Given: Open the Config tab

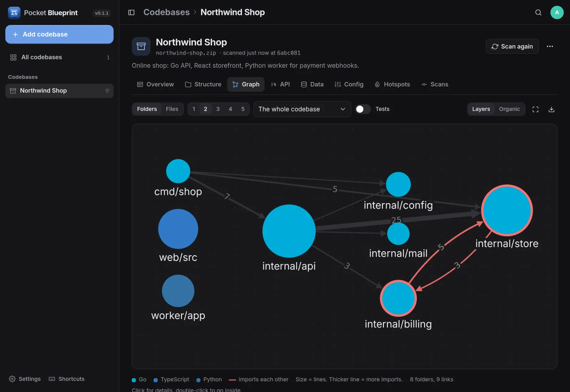Looking at the screenshot, I should (349, 84).
